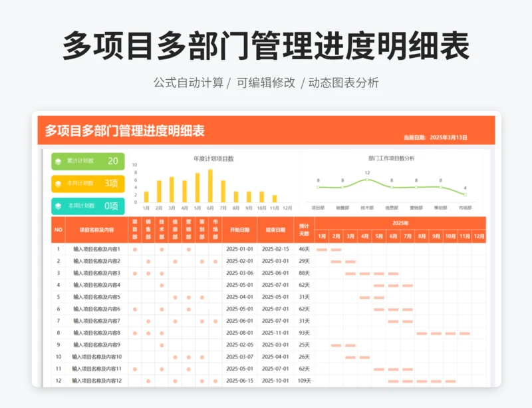Select the 结束日期 column header
This screenshot has width=532, height=408.
(275, 230)
